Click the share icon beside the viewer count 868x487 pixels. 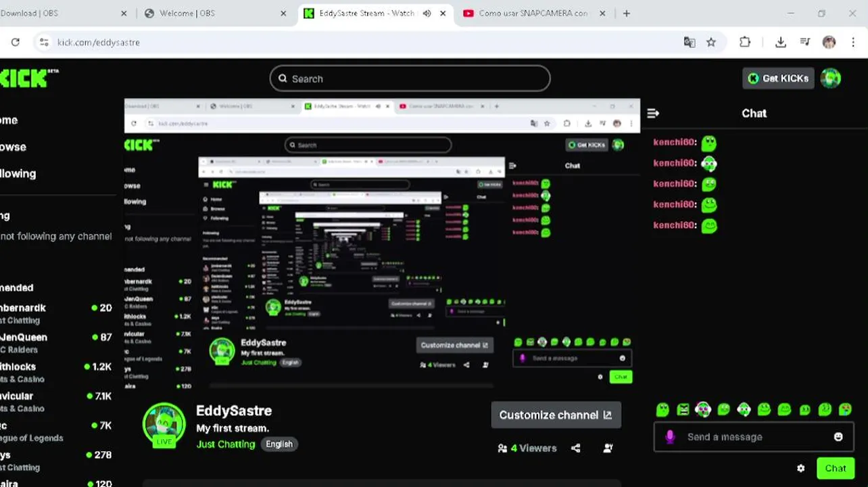(576, 448)
